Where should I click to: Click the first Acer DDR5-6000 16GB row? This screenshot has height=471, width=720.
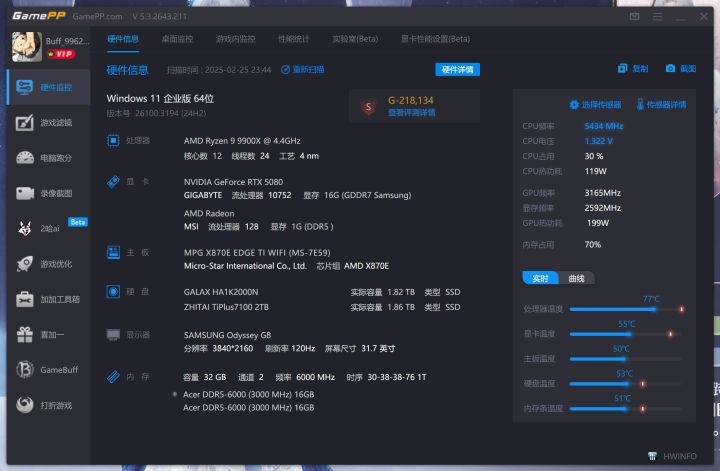(x=248, y=394)
